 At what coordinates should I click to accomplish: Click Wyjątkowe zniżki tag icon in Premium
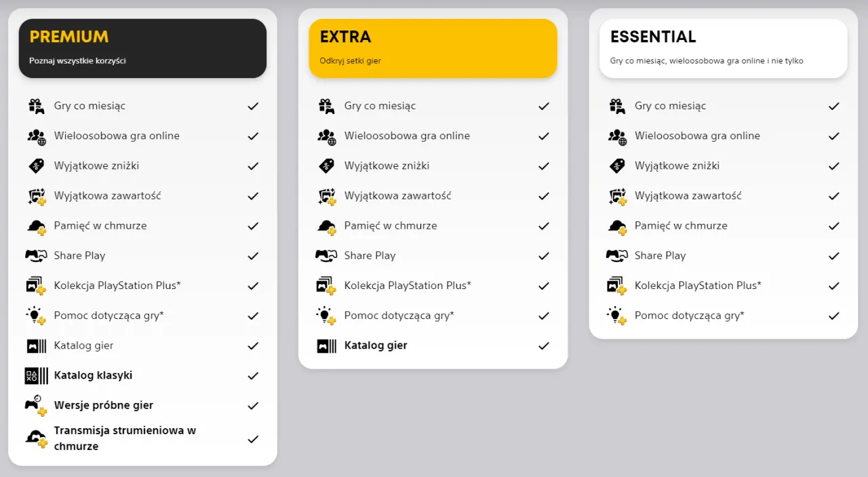[x=36, y=166]
